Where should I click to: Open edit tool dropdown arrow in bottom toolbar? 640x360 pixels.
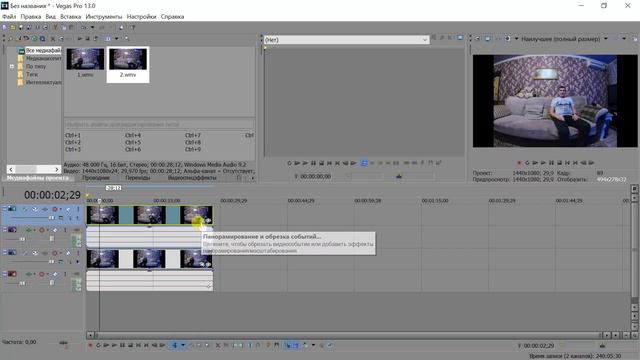(x=183, y=345)
